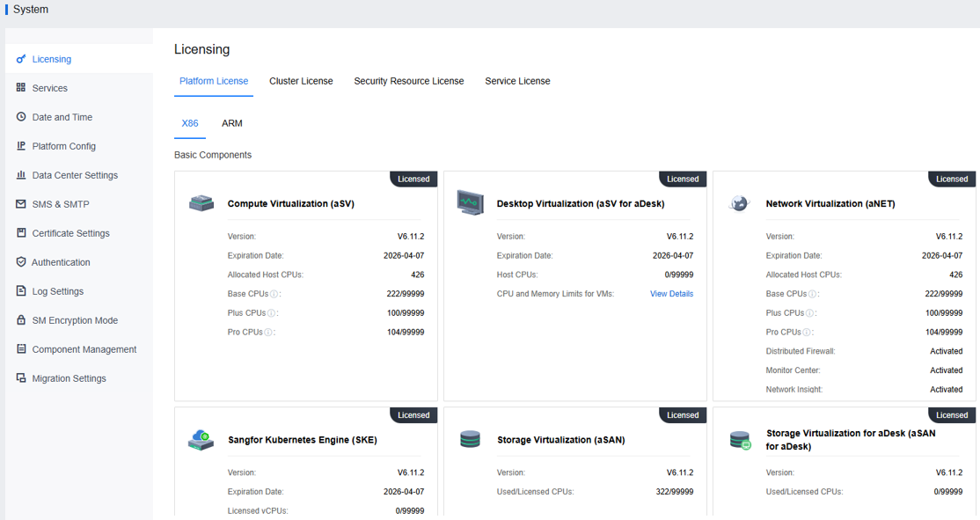The image size is (980, 520).
Task: Click Licensed badge on Storage Virtualization (aSAN) card
Action: 683,415
